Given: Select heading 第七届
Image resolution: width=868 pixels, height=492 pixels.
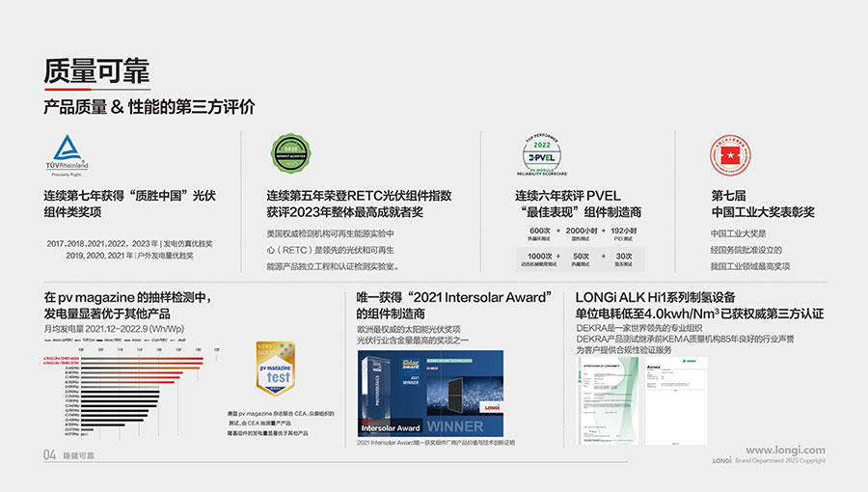Looking at the screenshot, I should (x=728, y=196).
